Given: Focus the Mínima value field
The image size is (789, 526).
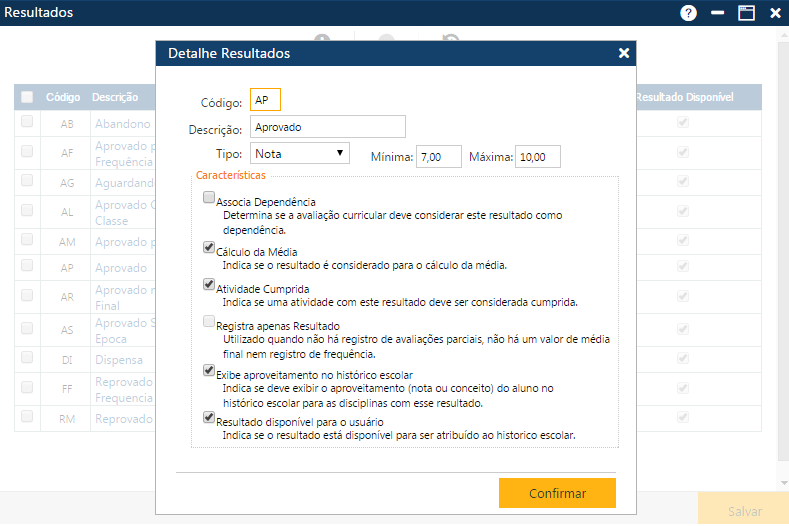Looking at the screenshot, I should (x=439, y=156).
